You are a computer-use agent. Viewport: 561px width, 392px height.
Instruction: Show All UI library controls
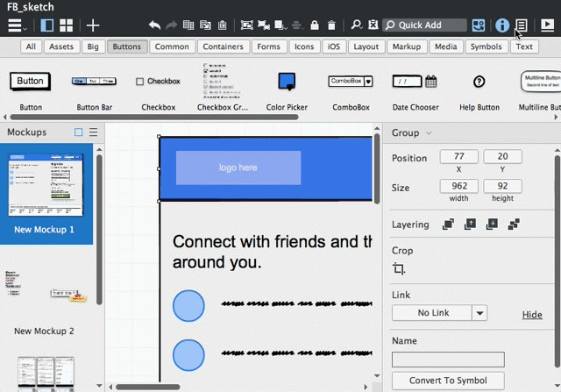pos(31,46)
